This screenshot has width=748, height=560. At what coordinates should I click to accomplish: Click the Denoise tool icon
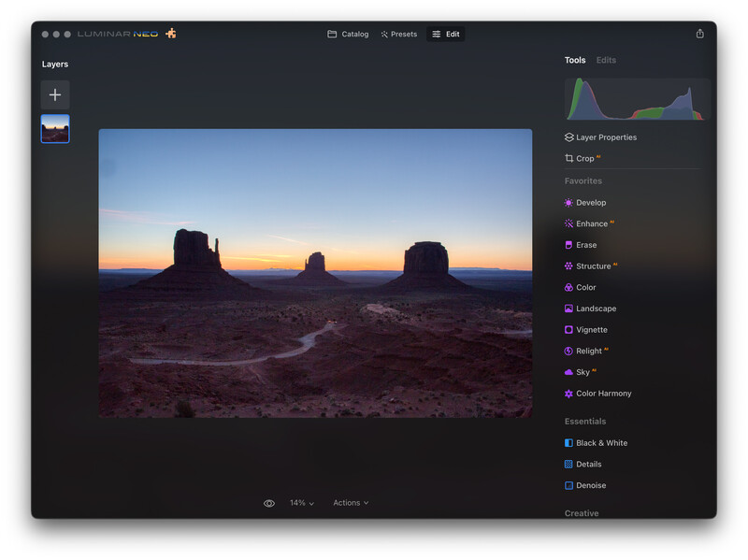tap(568, 485)
